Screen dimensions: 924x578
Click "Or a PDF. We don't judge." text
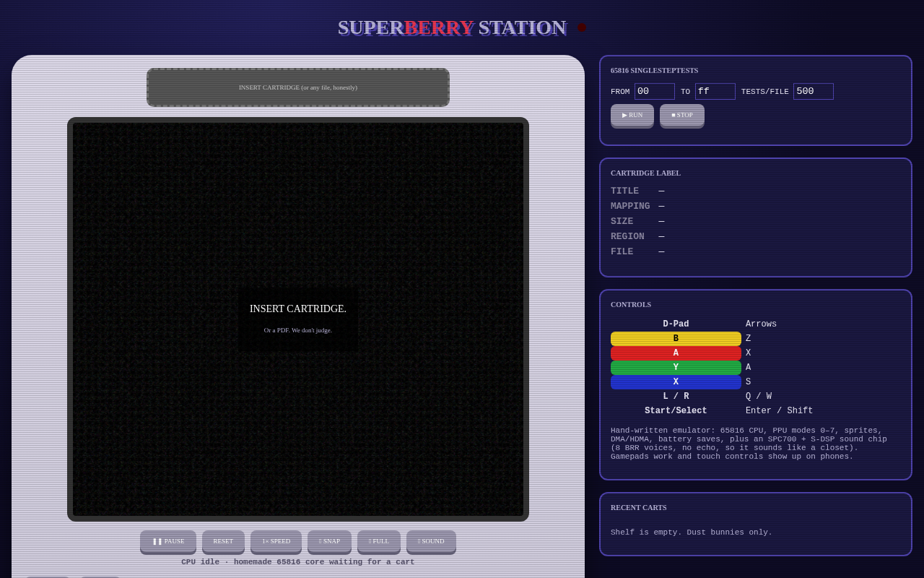click(x=298, y=330)
